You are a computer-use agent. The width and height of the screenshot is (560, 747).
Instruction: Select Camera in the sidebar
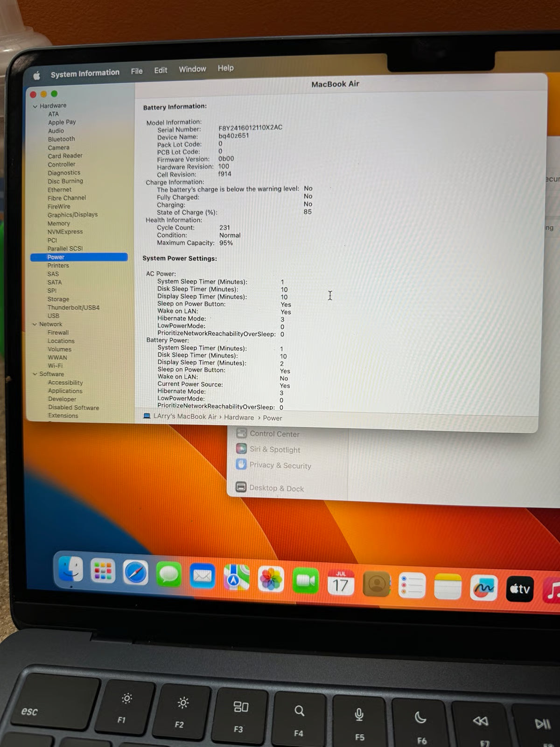[x=58, y=148]
